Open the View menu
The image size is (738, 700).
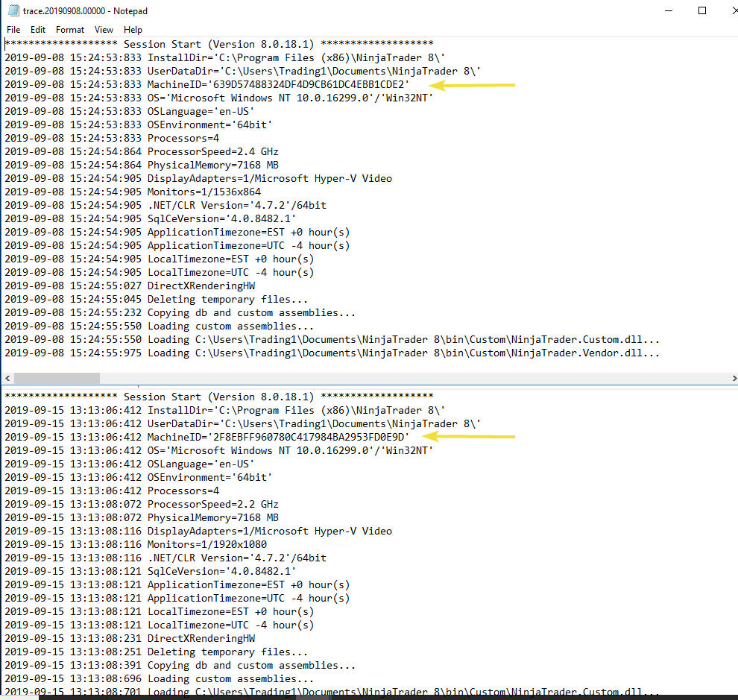(104, 30)
